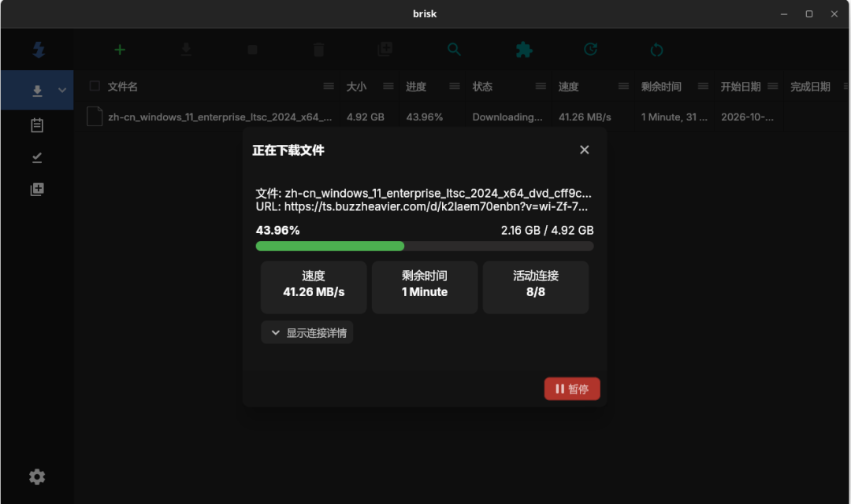Pause download with 暂停 button
The image size is (851, 504).
pos(572,388)
